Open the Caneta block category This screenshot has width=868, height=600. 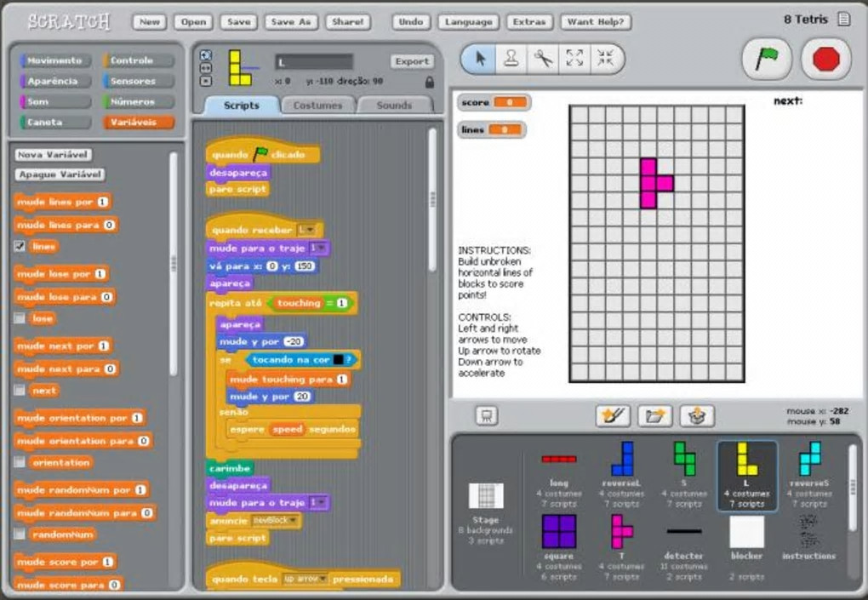(54, 122)
